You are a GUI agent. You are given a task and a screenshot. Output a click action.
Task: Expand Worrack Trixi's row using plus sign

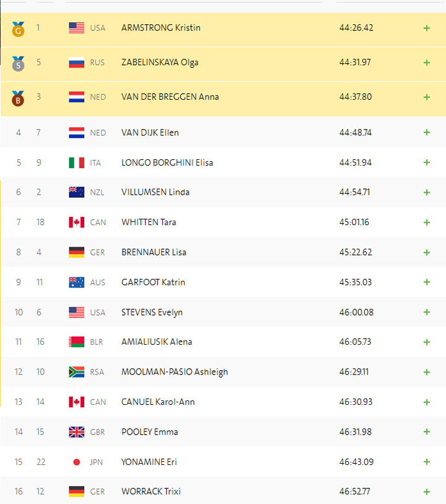click(x=426, y=492)
